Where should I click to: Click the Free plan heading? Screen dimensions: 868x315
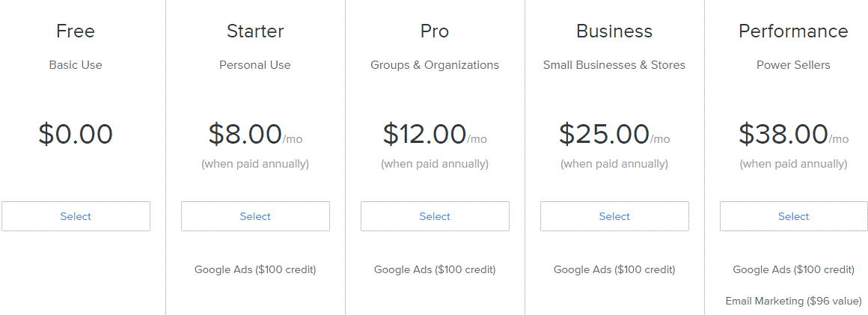click(x=76, y=31)
